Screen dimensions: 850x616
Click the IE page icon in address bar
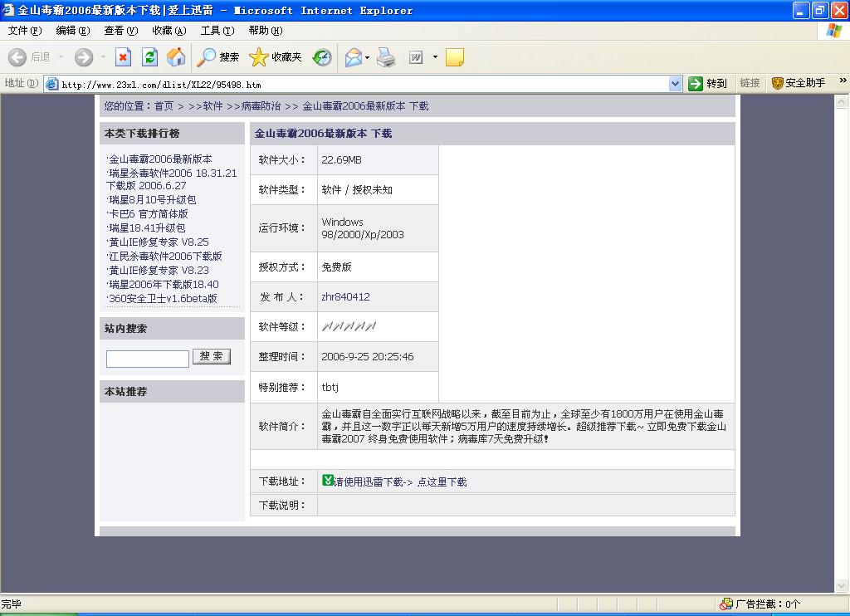(52, 84)
